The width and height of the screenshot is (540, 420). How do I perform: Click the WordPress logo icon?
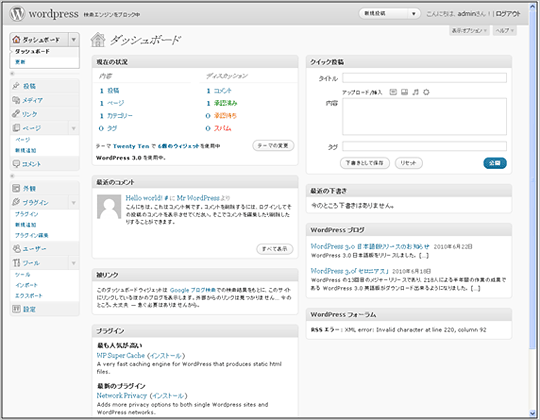pos(17,14)
